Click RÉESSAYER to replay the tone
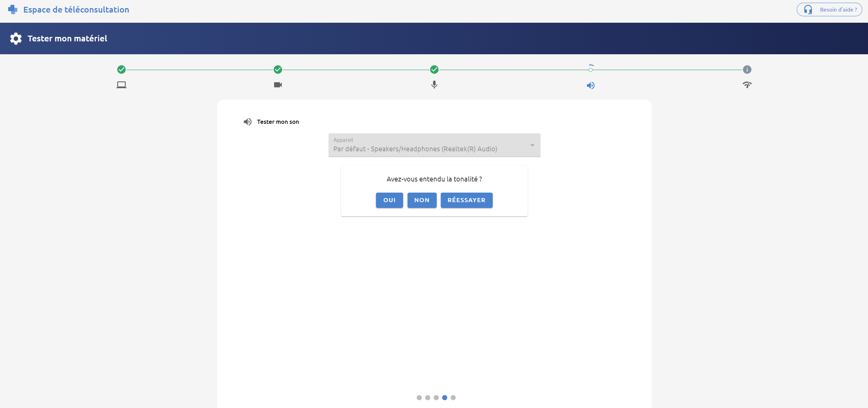Image resolution: width=868 pixels, height=408 pixels. click(x=467, y=200)
